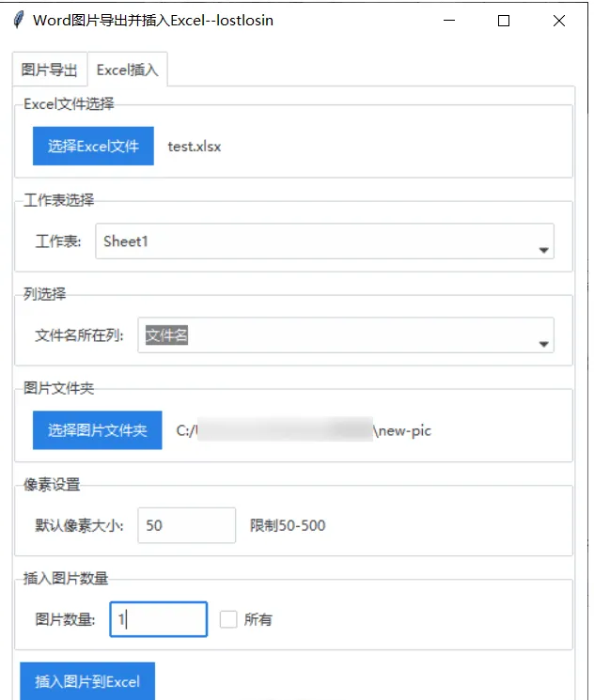Click the feather app icon in title bar

pos(18,20)
